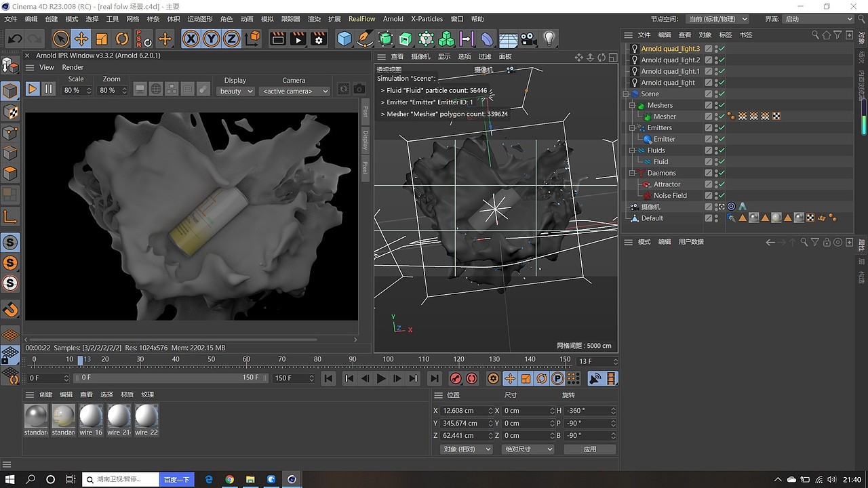Viewport: 868px width, 488px height.
Task: Click the 百度一下 search button in taskbar
Action: pos(176,479)
